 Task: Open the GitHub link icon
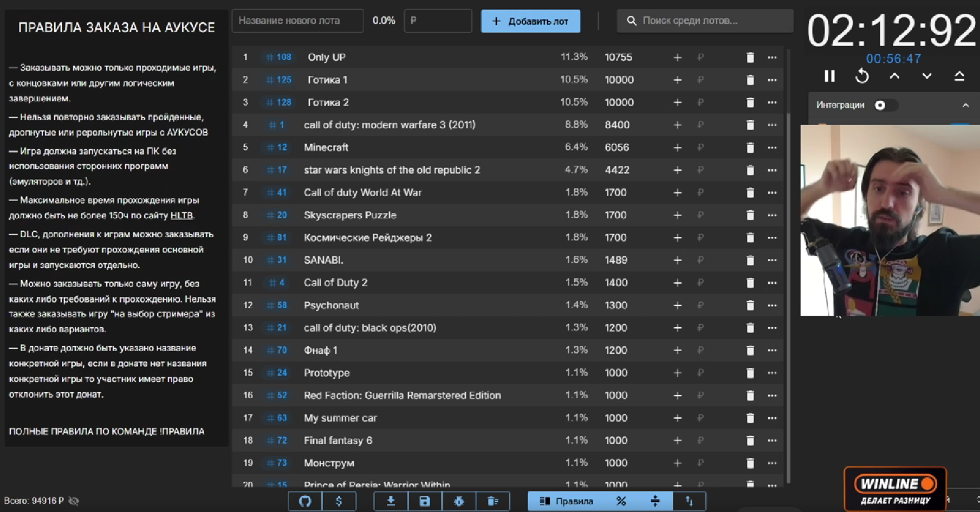(305, 501)
